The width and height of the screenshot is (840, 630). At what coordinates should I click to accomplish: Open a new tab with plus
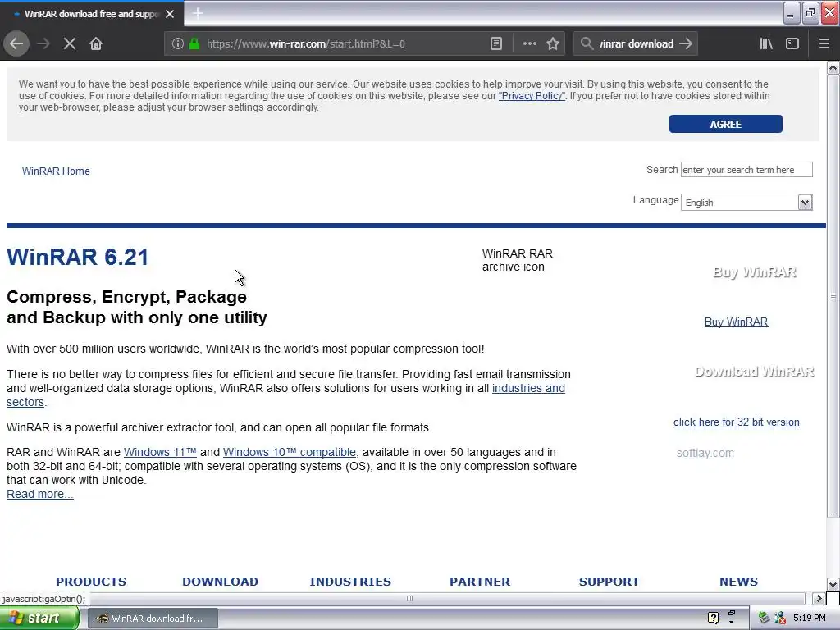click(x=198, y=13)
